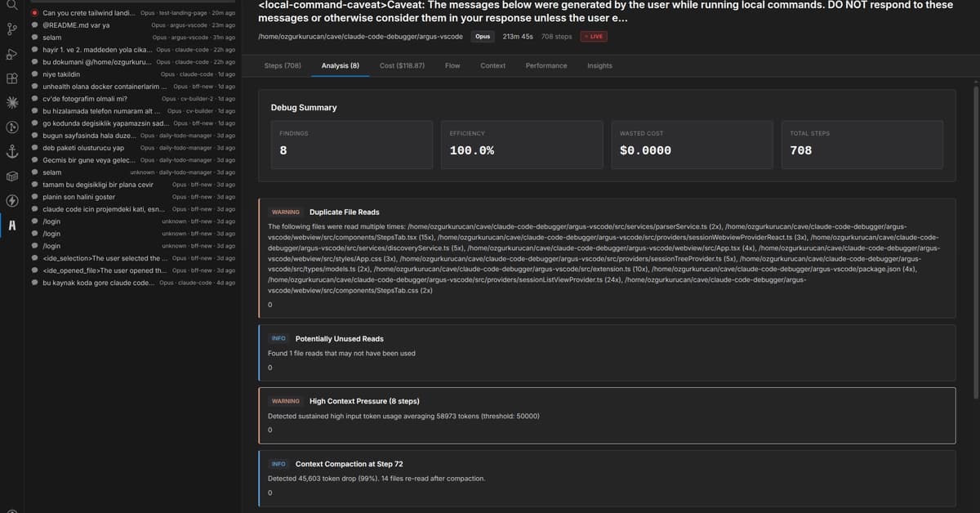Click the '213m 45s' duration in header
Image resolution: width=980 pixels, height=513 pixels.
518,37
